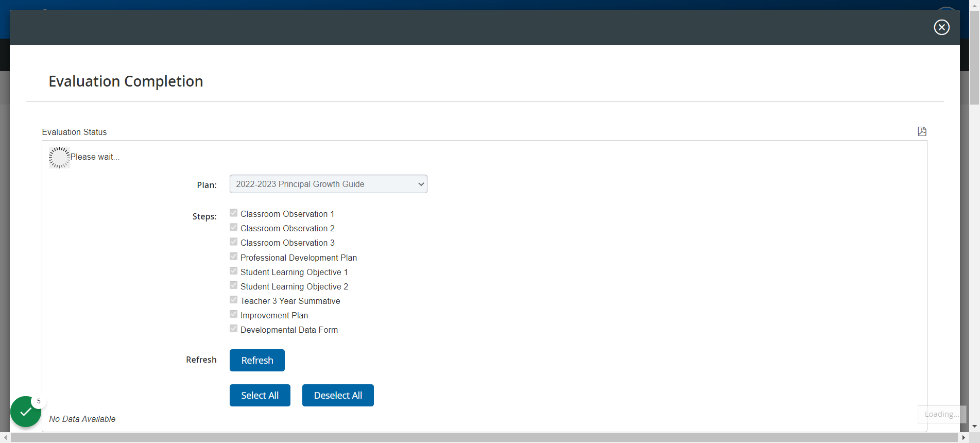Click the 'Please wait...' loading text

95,157
